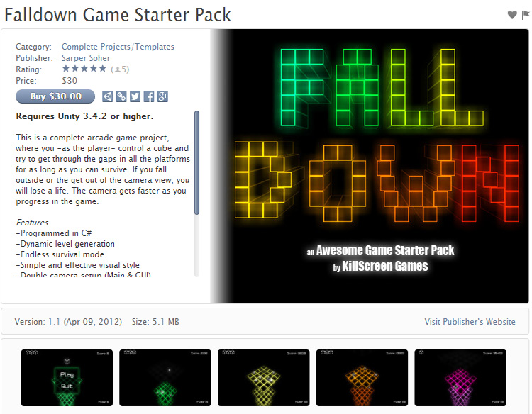The width and height of the screenshot is (532, 414).
Task: Open the green grid screenshot thumbnail
Action: 165,378
